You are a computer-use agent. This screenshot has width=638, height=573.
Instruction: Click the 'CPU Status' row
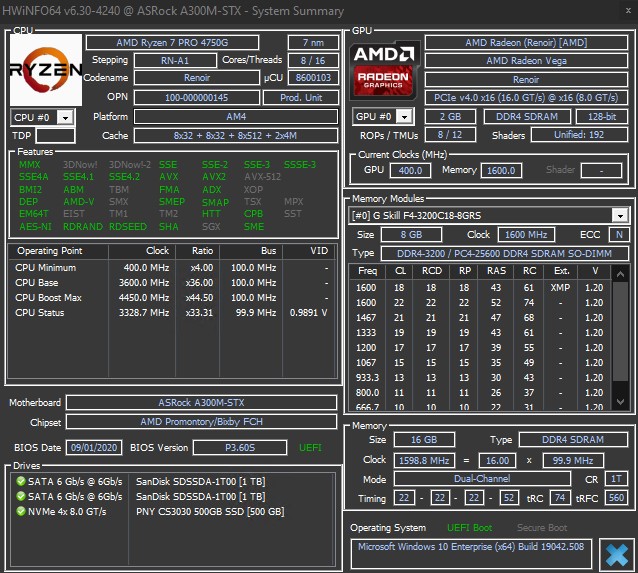pos(172,313)
